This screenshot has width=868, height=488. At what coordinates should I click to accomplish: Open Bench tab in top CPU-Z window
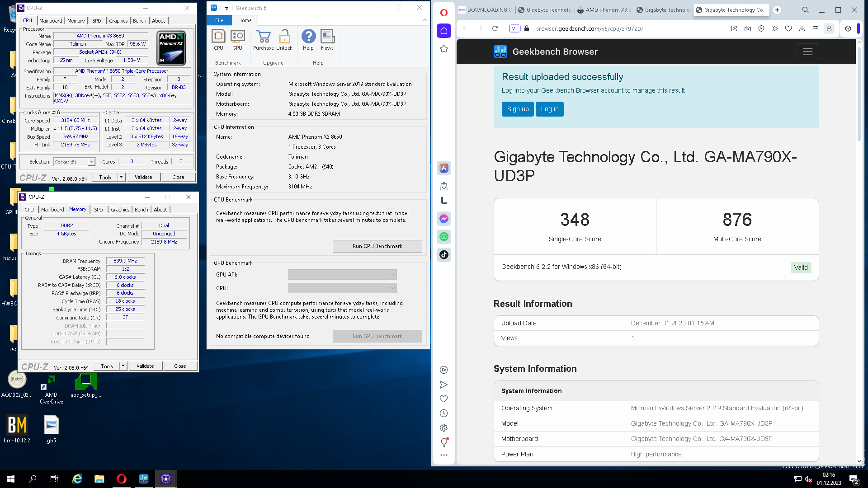coord(140,21)
